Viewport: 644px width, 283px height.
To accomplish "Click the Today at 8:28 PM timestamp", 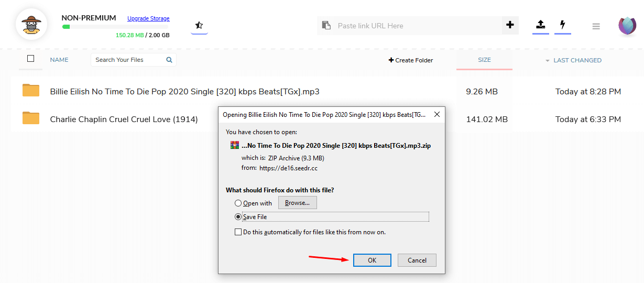I will pyautogui.click(x=588, y=91).
